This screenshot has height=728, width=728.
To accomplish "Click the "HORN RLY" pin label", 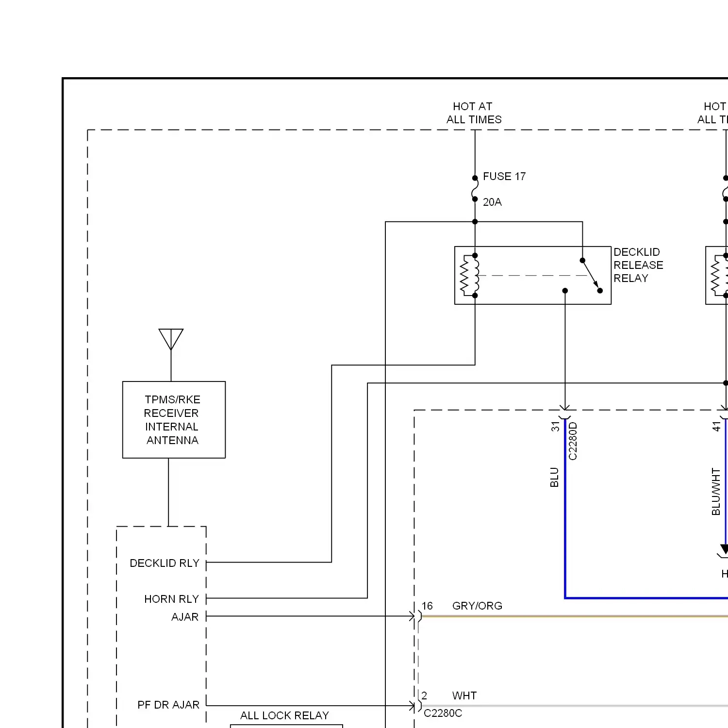I will point(171,599).
